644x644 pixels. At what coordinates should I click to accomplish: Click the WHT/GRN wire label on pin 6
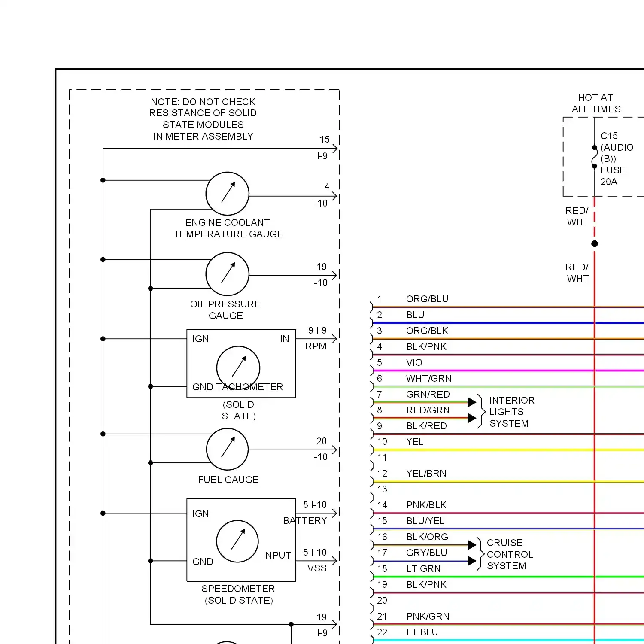429,378
